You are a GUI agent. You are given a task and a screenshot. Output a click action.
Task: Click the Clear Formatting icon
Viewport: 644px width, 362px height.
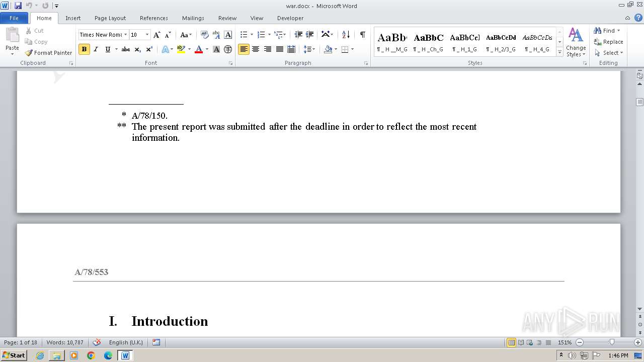pyautogui.click(x=204, y=35)
